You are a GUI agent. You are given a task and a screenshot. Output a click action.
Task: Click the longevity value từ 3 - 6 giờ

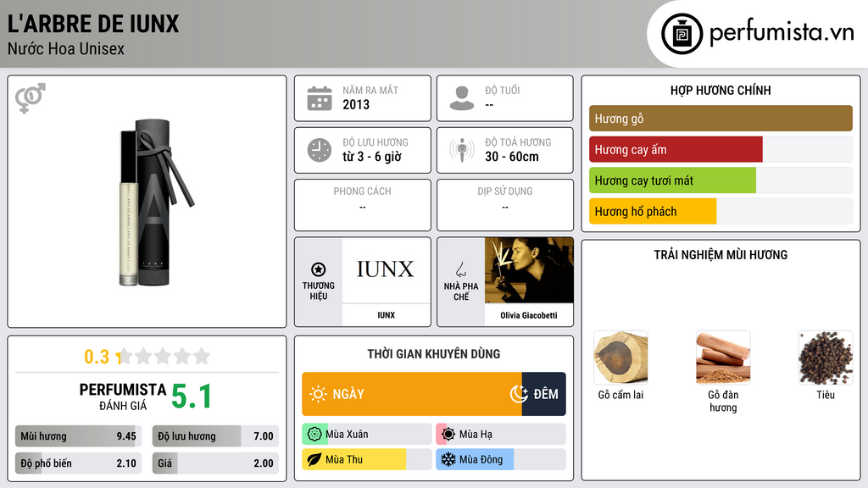[372, 157]
